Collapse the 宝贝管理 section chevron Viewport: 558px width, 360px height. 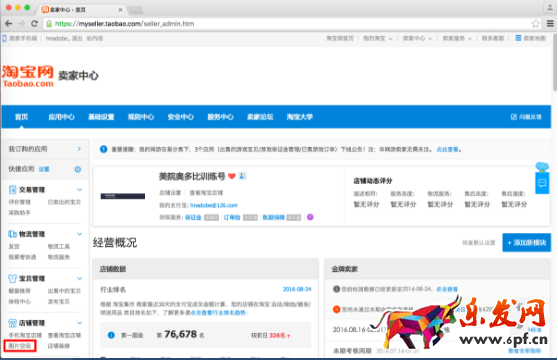pyautogui.click(x=79, y=279)
